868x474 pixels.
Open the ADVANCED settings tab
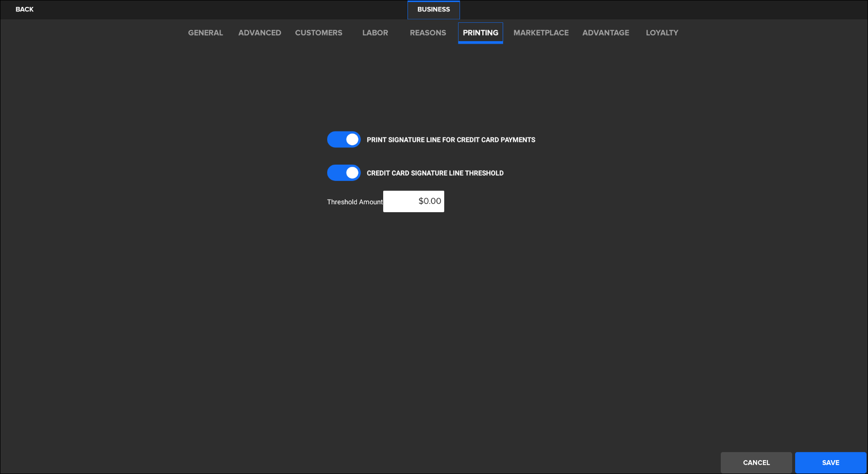pos(259,33)
